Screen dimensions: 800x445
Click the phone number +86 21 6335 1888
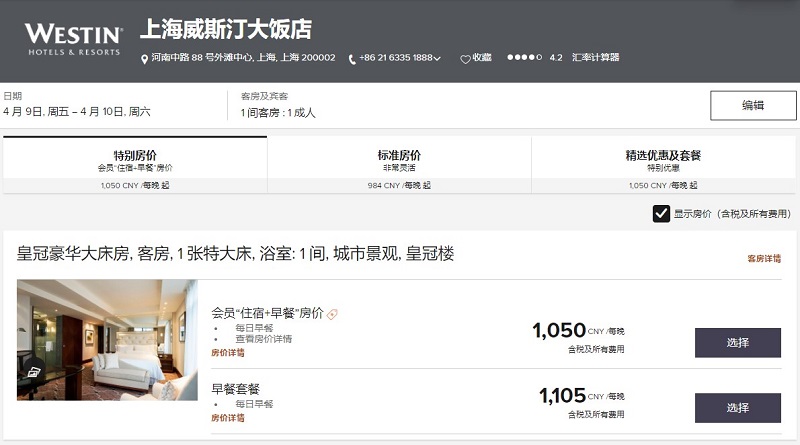[396, 58]
